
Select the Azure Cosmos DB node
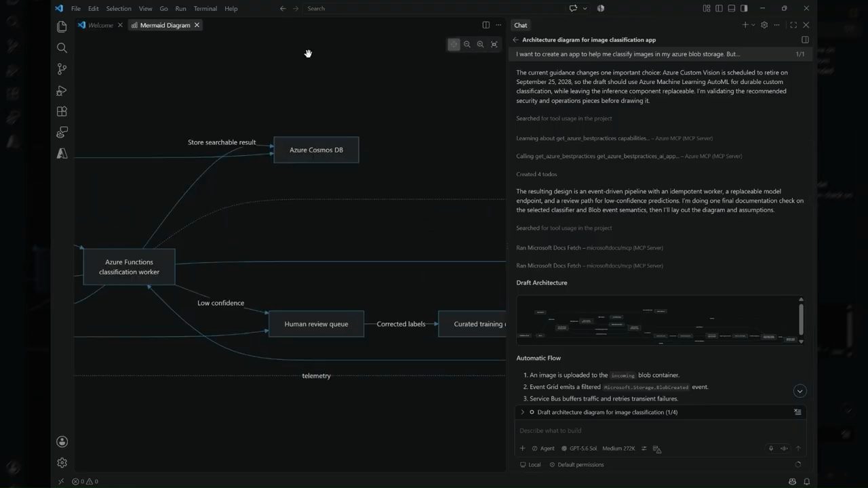click(316, 150)
